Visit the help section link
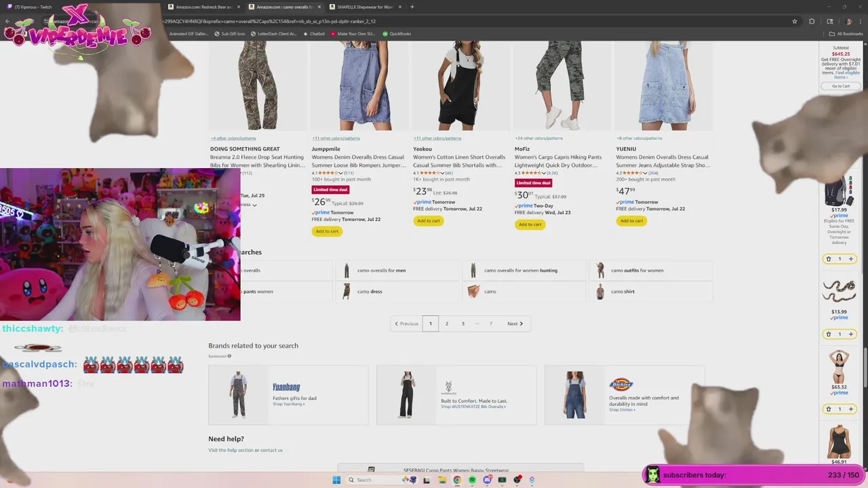This screenshot has width=868, height=488. 231,450
